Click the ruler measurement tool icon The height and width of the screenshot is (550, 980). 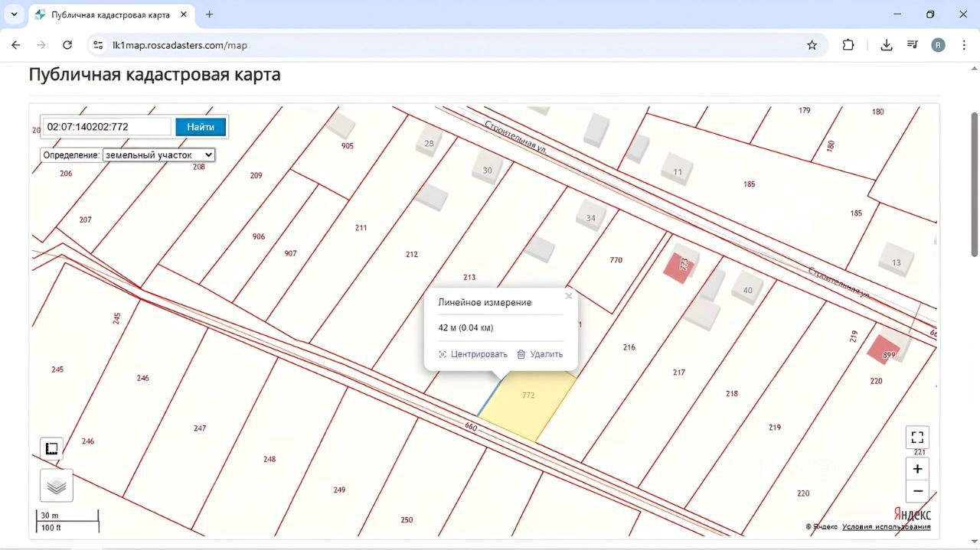(x=52, y=448)
